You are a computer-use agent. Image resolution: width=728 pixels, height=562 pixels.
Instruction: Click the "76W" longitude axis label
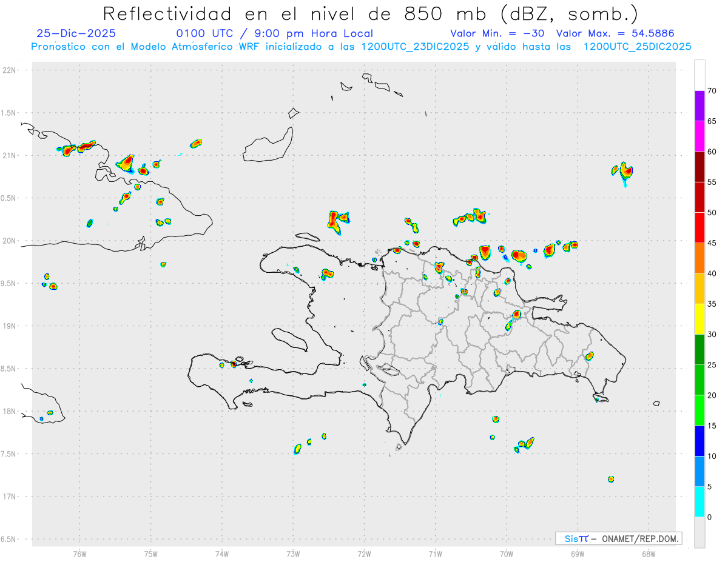coord(80,554)
